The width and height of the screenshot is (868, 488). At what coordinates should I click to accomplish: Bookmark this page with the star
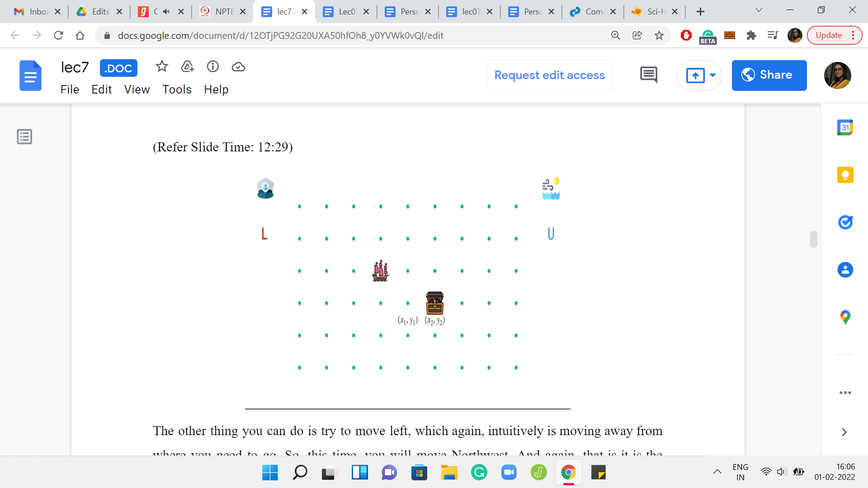659,35
